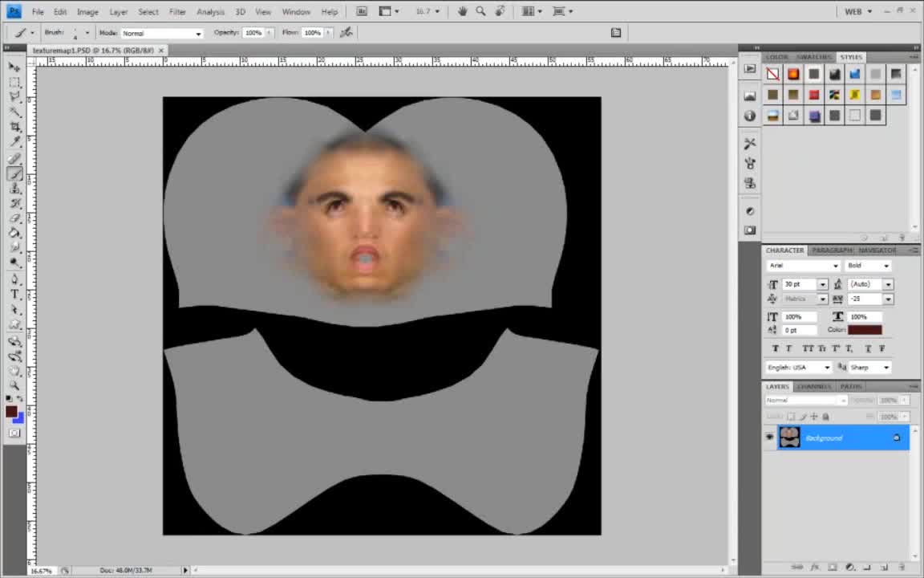Open the Analysis menu
Image resolution: width=924 pixels, height=578 pixels.
210,12
